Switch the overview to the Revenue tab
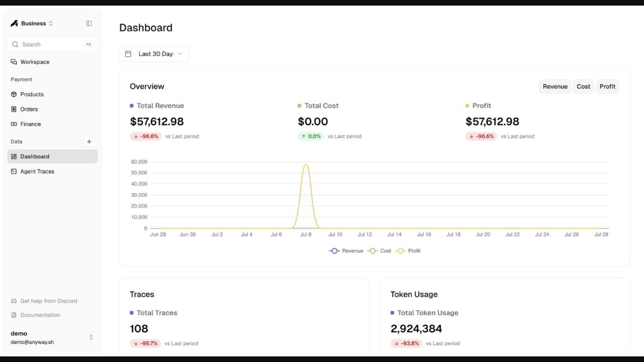644x362 pixels. [x=555, y=86]
